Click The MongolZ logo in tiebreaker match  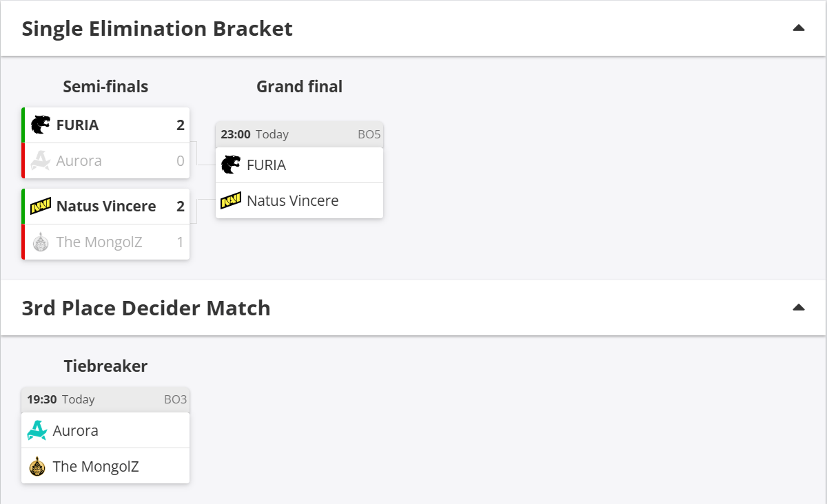(x=37, y=466)
